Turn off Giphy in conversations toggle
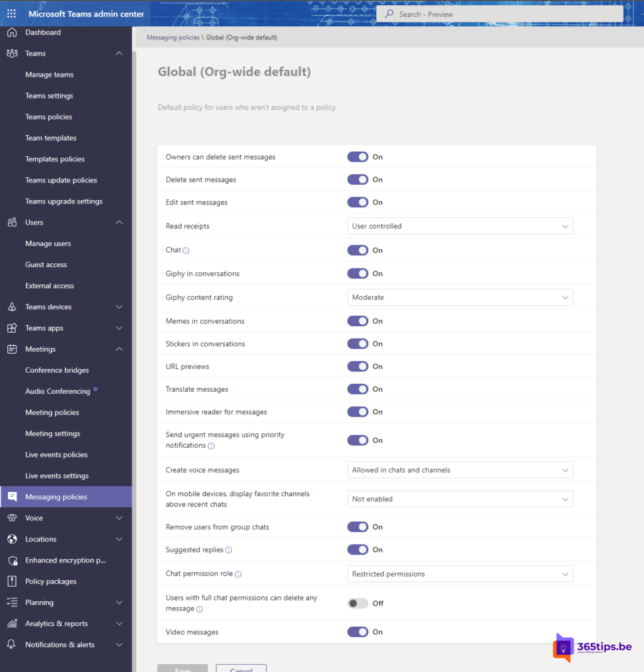The height and width of the screenshot is (672, 644). click(358, 274)
